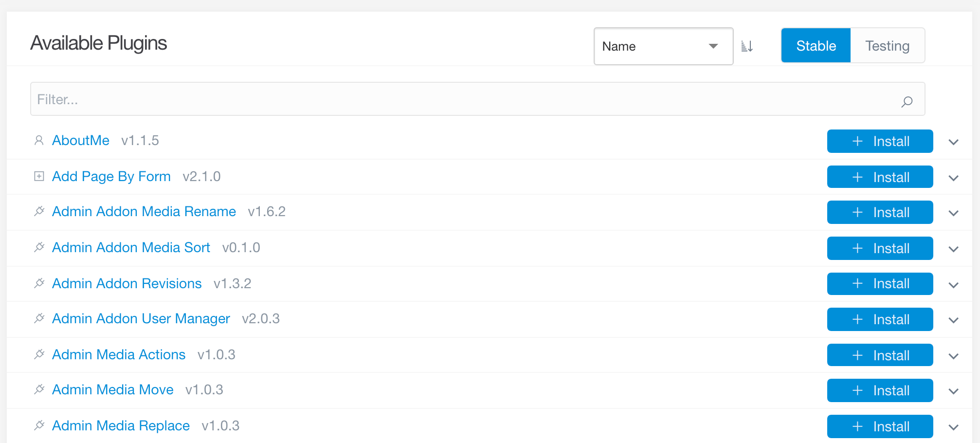
Task: Click the plug icon next to Admin Media Replace
Action: click(x=39, y=425)
